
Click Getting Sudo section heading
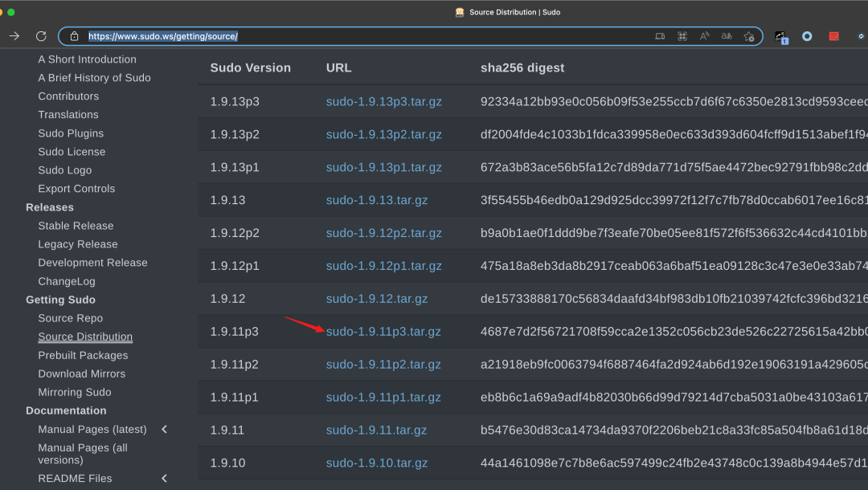[60, 300]
